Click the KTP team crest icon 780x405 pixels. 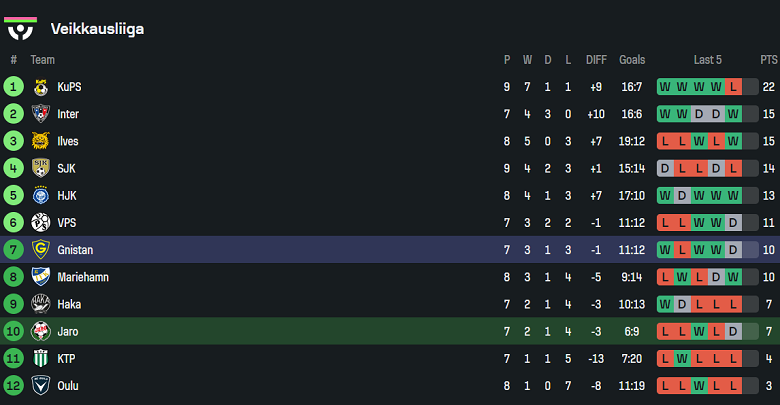pyautogui.click(x=41, y=358)
